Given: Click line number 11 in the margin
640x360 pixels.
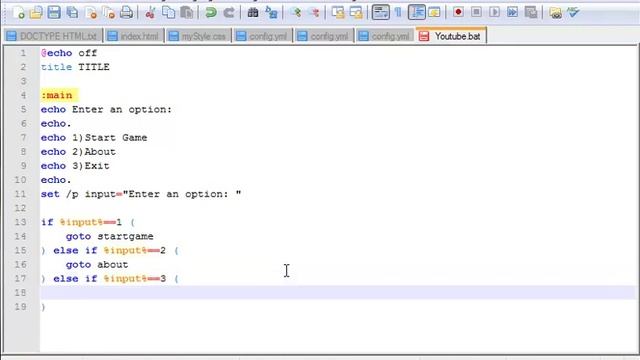Looking at the screenshot, I should point(20,194).
